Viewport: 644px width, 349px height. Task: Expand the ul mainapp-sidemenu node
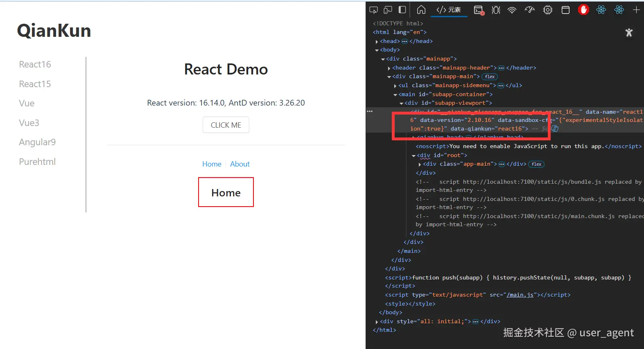pos(395,86)
